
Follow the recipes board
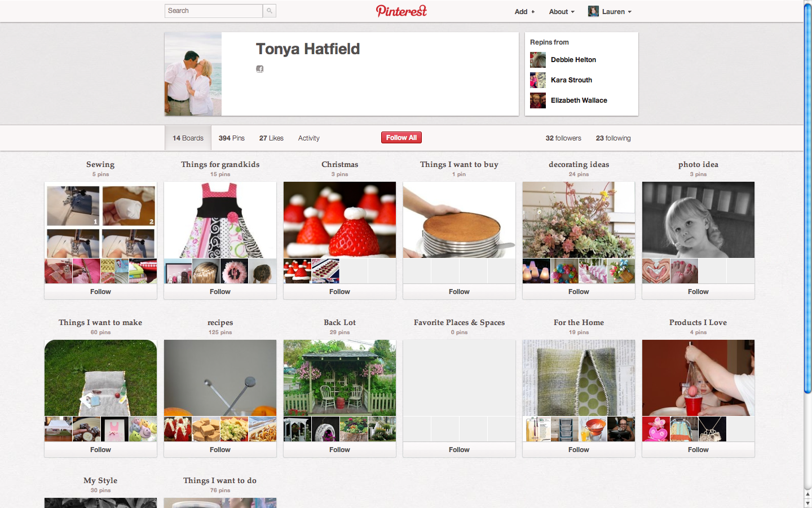click(x=220, y=450)
